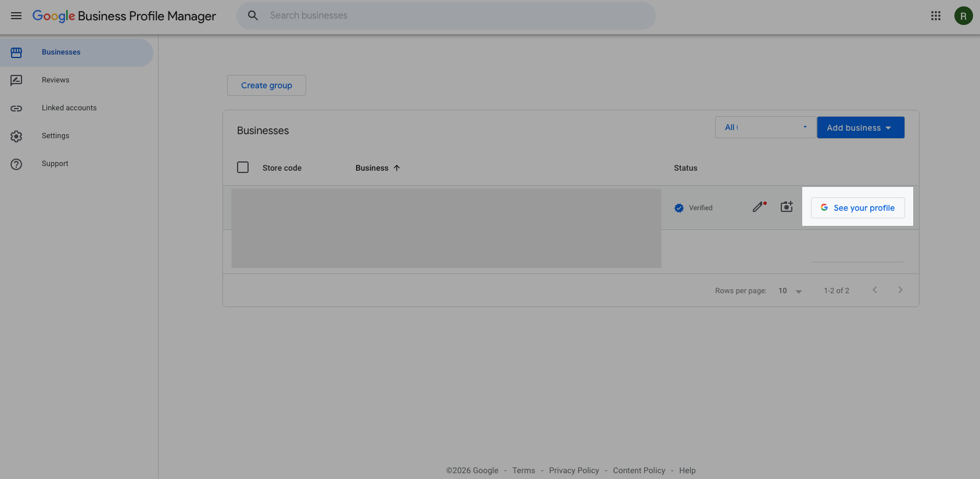
Task: Edit profile with the pencil icon
Action: (x=759, y=207)
